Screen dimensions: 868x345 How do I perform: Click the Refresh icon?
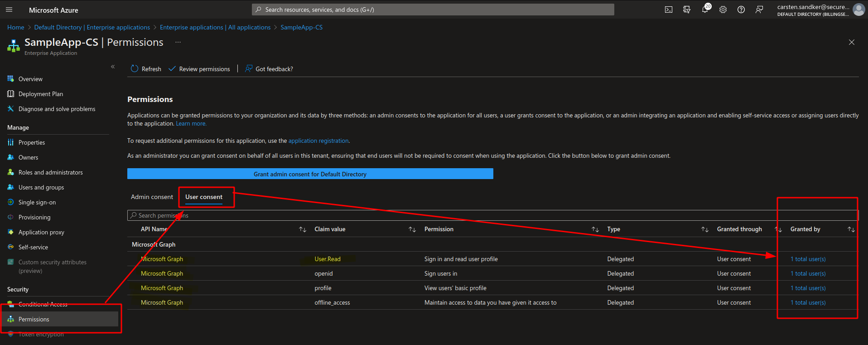(x=135, y=69)
